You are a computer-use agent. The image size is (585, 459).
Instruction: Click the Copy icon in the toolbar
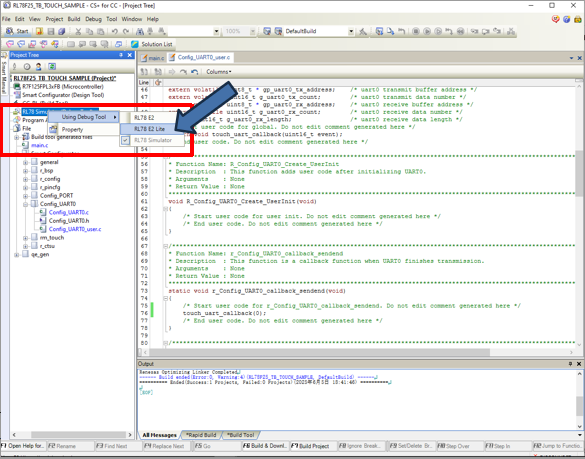point(90,31)
